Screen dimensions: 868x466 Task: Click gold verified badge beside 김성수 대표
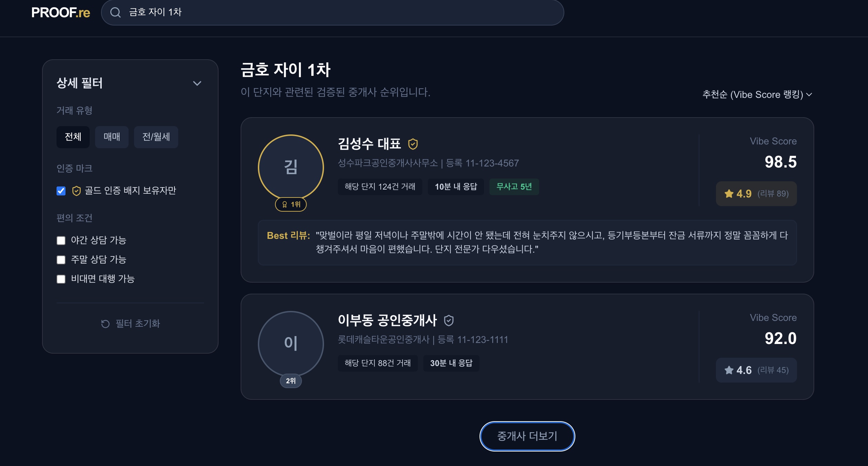pos(413,144)
